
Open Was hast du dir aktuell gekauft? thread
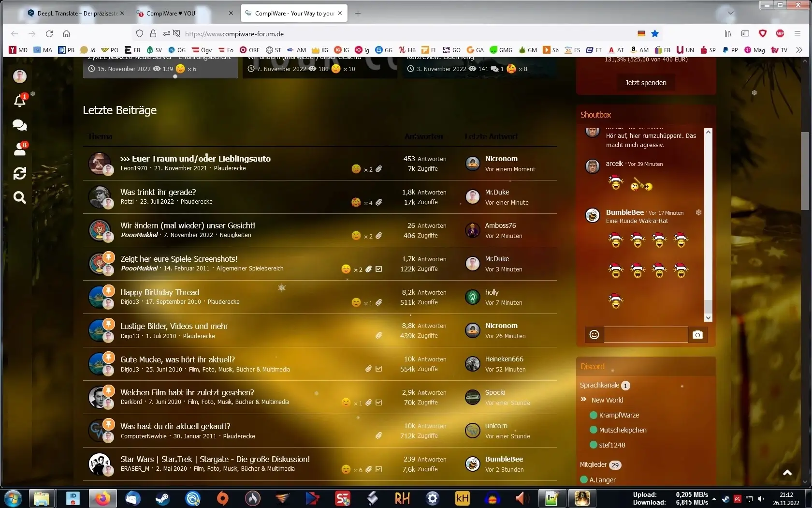pyautogui.click(x=175, y=426)
